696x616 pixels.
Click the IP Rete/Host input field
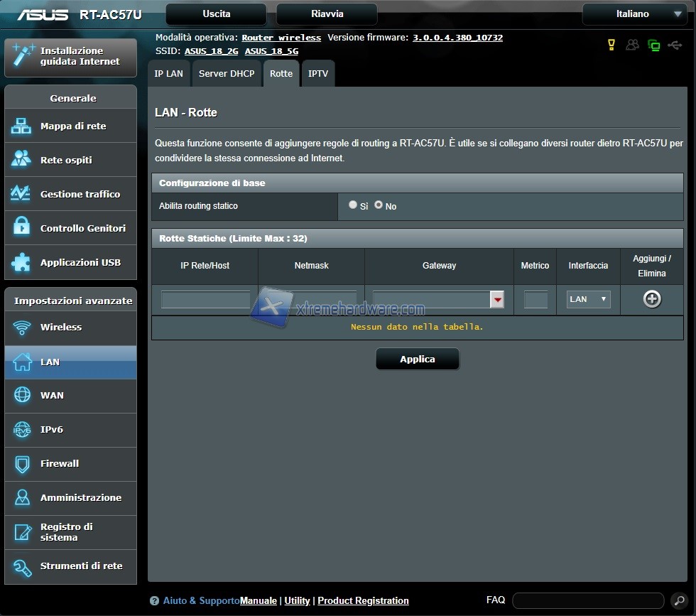tap(205, 300)
